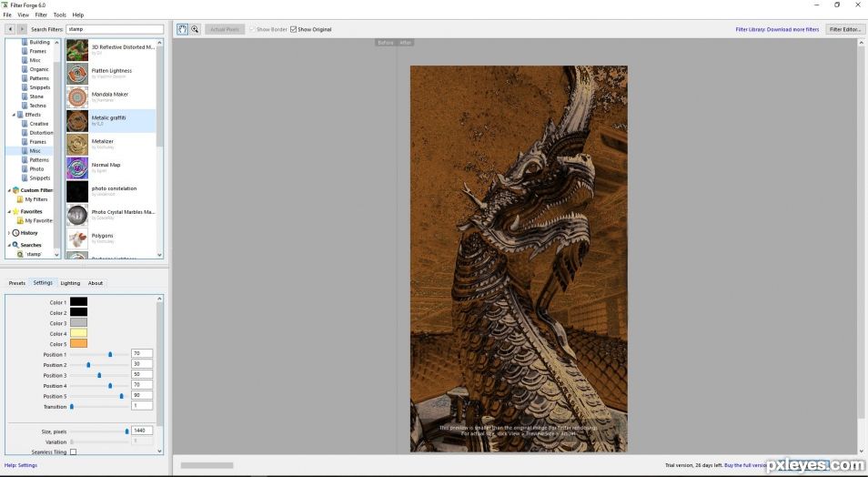This screenshot has height=477, width=868.
Task: Switch to the Lighting tab
Action: (x=70, y=283)
